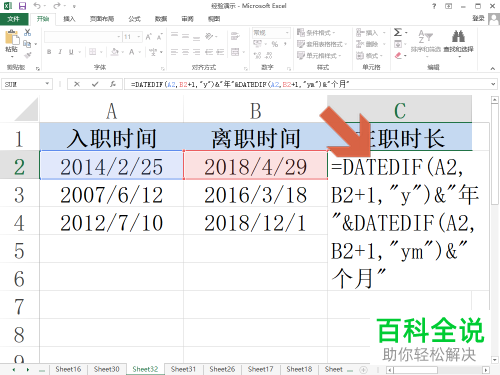Switch to the Data (数据) tab
This screenshot has width=500, height=375.
(161, 19)
